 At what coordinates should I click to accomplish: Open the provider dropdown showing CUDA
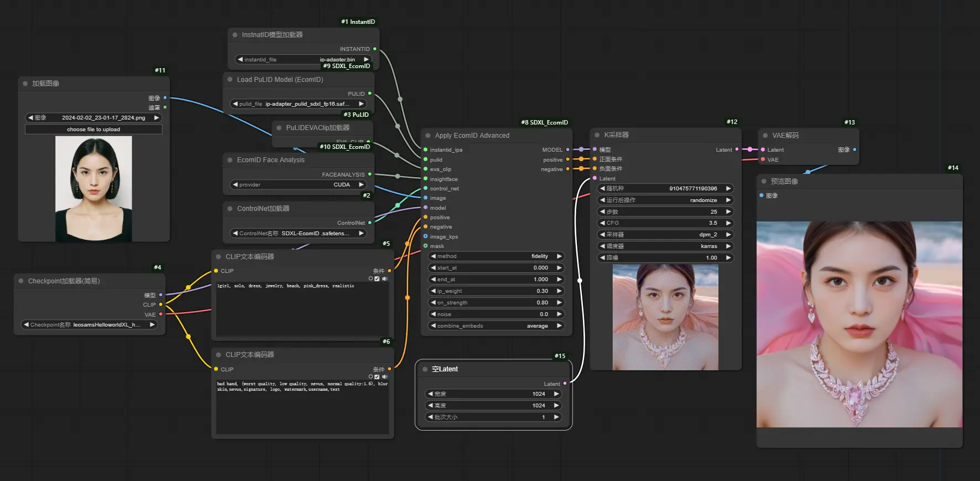pos(299,185)
